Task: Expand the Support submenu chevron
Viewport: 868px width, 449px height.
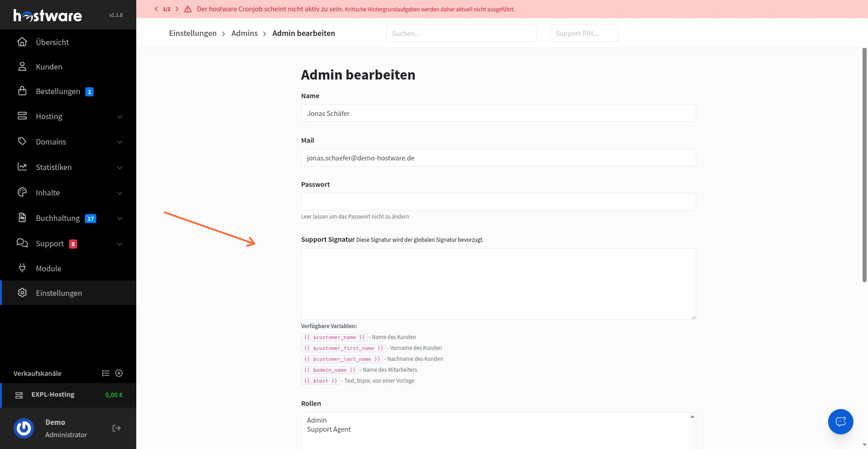Action: [120, 244]
